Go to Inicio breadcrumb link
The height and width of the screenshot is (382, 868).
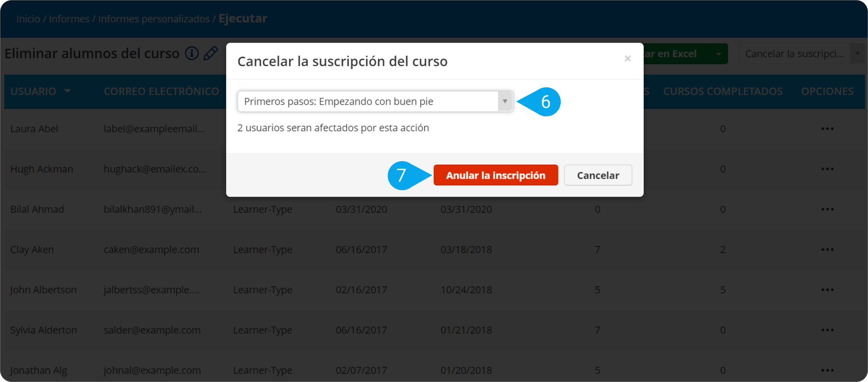pos(28,19)
